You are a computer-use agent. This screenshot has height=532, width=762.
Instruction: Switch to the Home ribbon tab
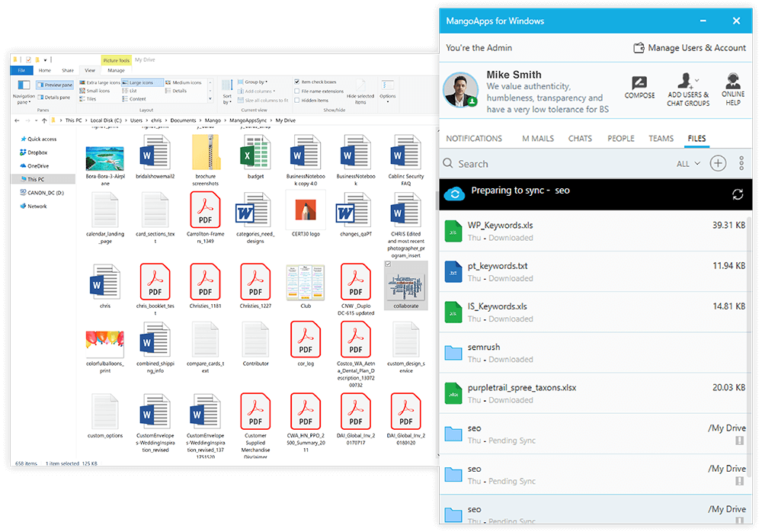tap(45, 71)
